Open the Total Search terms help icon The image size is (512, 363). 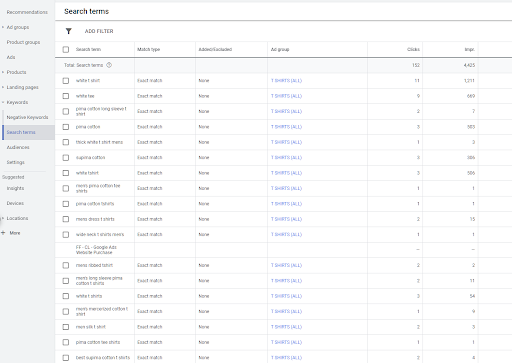pyautogui.click(x=109, y=65)
